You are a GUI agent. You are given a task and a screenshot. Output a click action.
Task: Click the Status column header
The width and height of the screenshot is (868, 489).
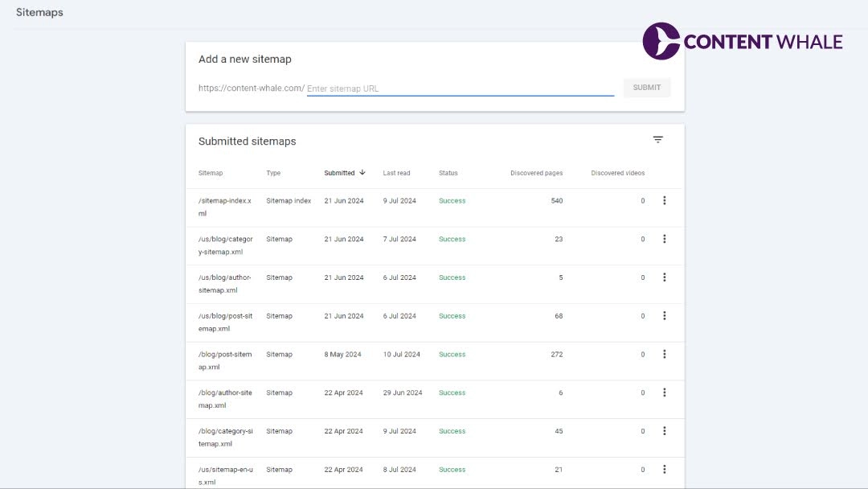pos(448,173)
